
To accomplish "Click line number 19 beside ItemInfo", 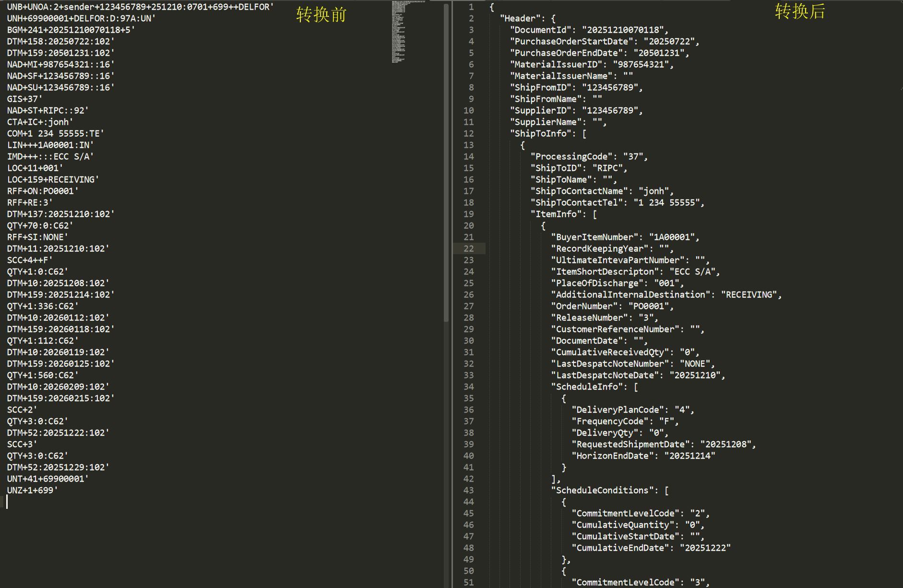I will [469, 214].
